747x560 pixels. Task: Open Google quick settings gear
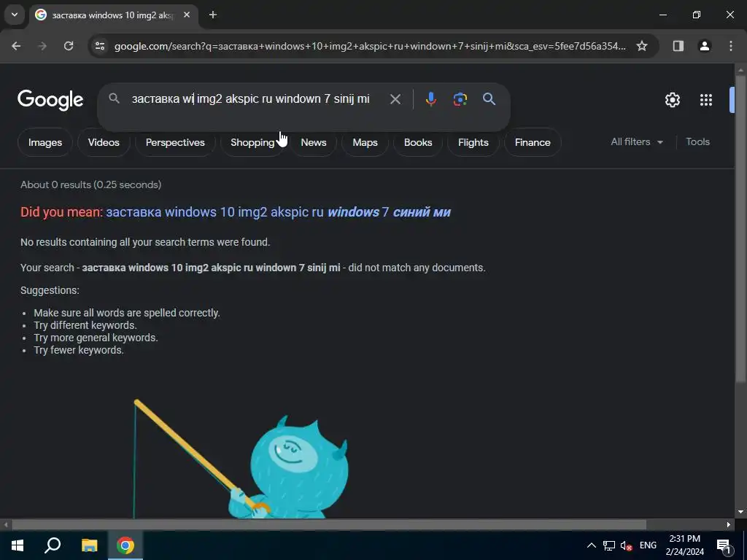click(672, 100)
